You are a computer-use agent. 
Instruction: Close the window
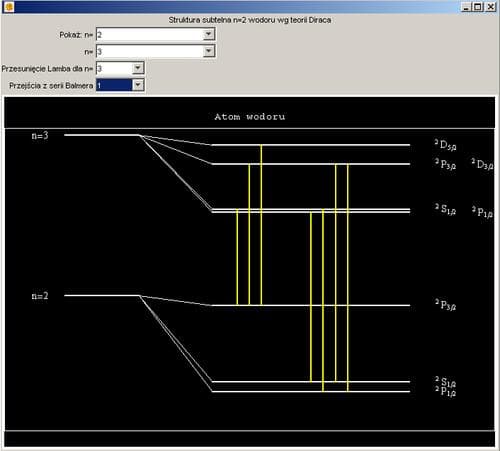click(490, 7)
